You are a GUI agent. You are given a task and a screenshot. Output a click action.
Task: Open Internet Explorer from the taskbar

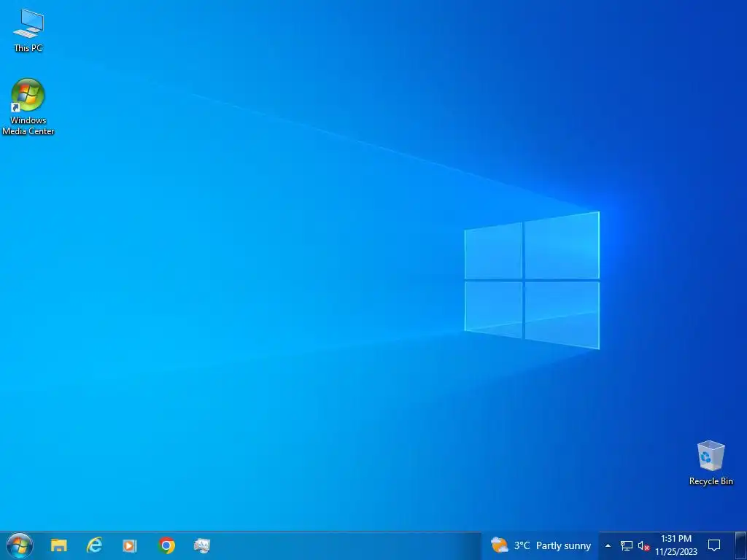[95, 545]
